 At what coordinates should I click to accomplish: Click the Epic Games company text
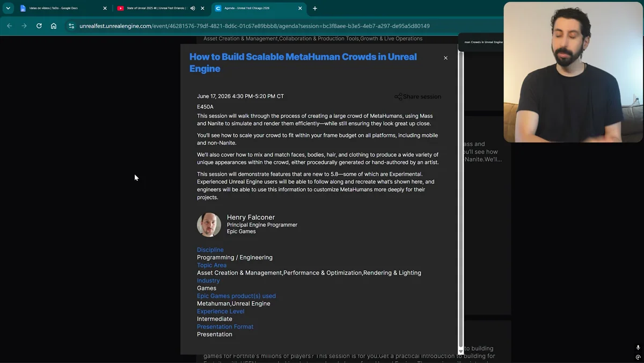click(x=241, y=232)
